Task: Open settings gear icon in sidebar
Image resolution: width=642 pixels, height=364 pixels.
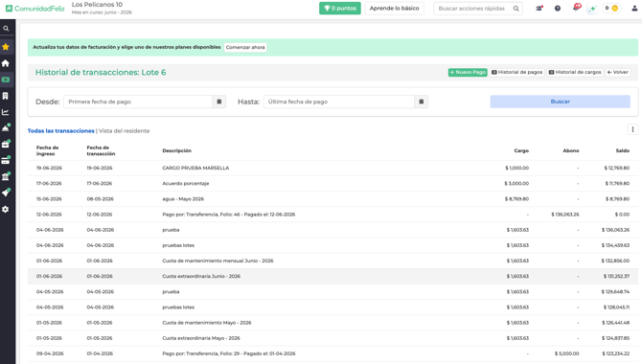Action: tap(6, 209)
